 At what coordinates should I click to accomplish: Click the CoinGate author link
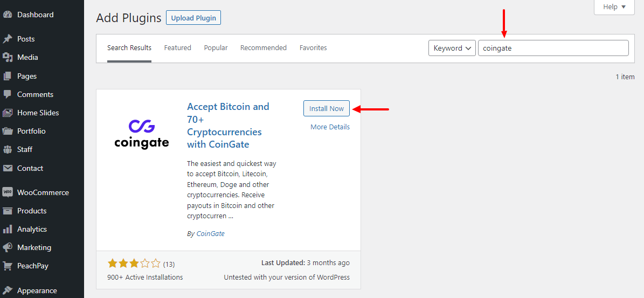(x=210, y=234)
